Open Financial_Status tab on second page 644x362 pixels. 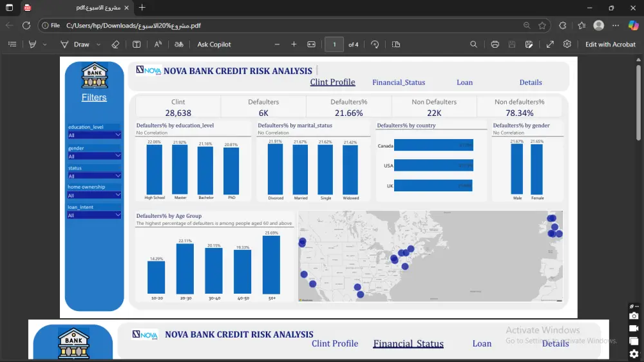tap(408, 343)
